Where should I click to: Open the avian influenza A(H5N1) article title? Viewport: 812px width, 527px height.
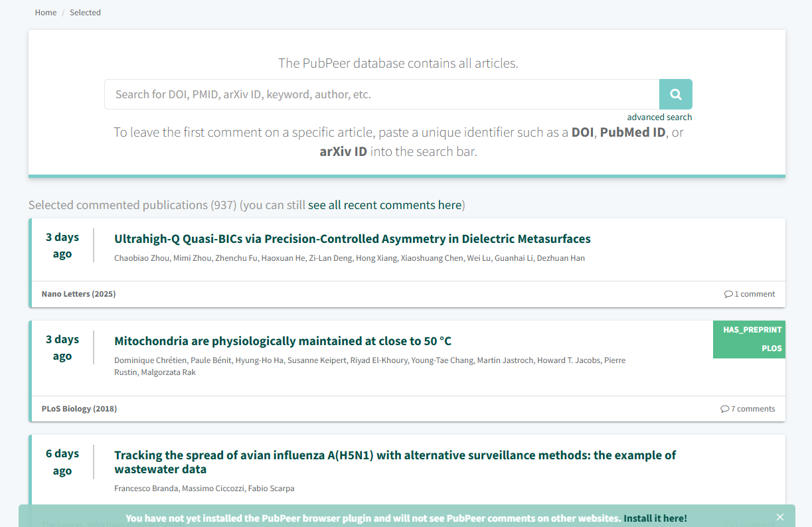pos(395,462)
